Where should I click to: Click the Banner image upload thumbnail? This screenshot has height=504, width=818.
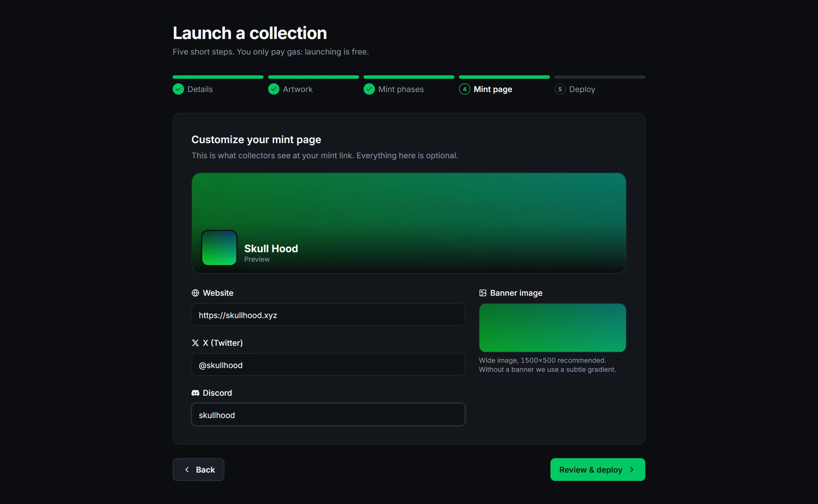[x=553, y=328]
